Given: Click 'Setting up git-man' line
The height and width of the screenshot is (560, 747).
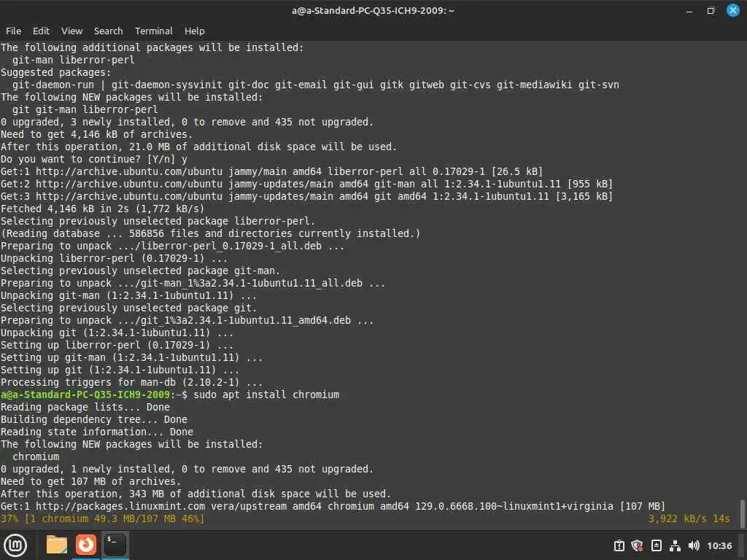Looking at the screenshot, I should (x=131, y=357).
